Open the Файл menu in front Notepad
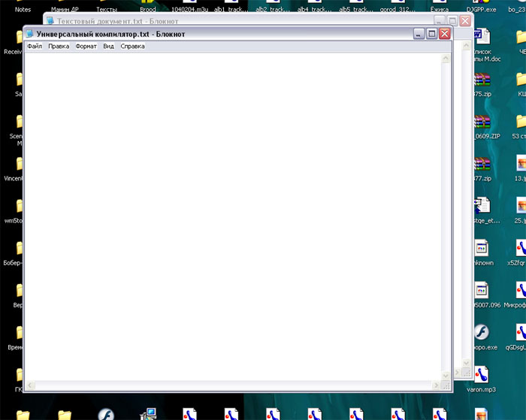Viewport: 526px width, 420px height. (35, 47)
